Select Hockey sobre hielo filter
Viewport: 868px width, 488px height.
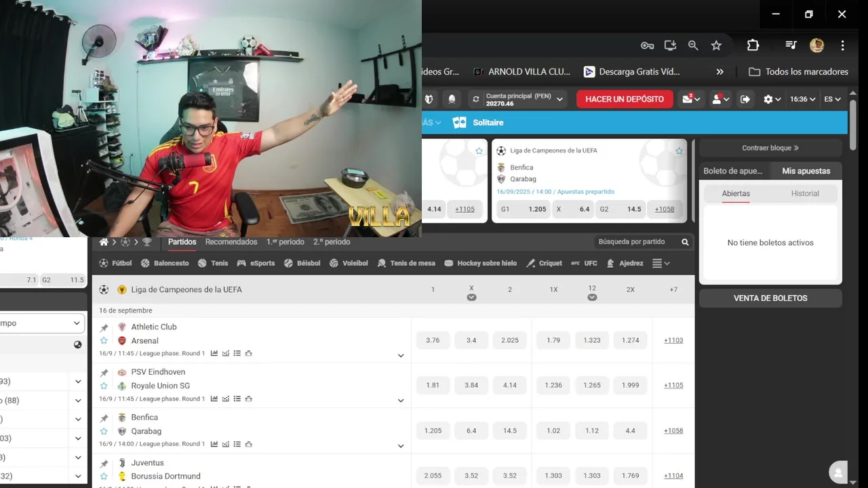[x=480, y=263]
